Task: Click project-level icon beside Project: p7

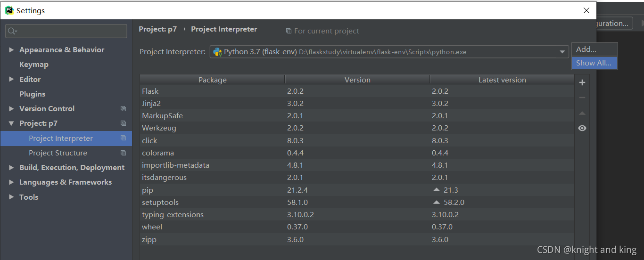Action: point(123,123)
